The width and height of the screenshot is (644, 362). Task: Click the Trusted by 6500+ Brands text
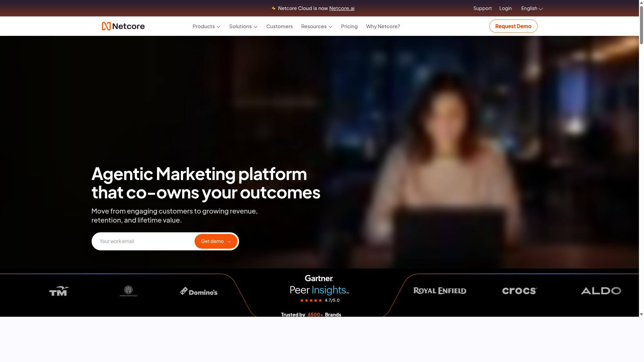[x=311, y=314]
